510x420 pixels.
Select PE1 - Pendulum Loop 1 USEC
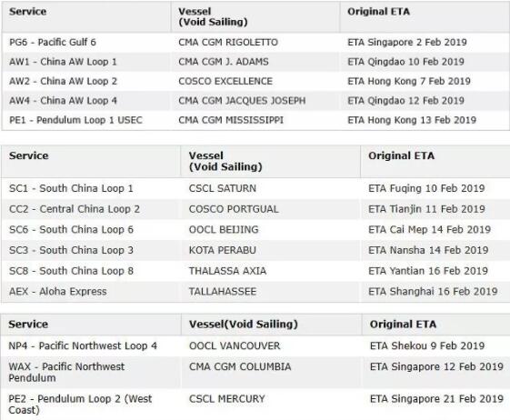[x=75, y=120]
